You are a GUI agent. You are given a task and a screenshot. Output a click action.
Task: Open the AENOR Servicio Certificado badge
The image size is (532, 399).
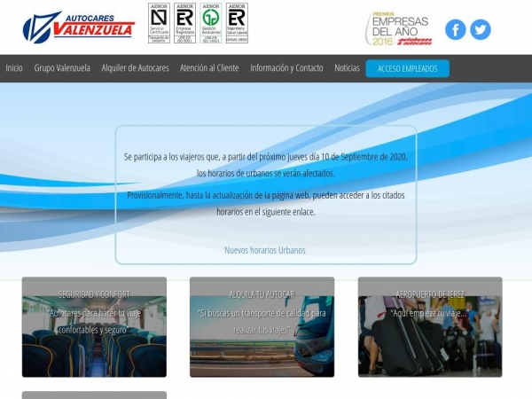click(159, 23)
